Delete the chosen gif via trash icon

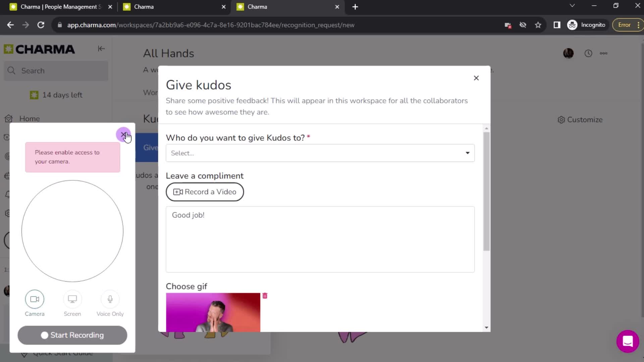(265, 296)
